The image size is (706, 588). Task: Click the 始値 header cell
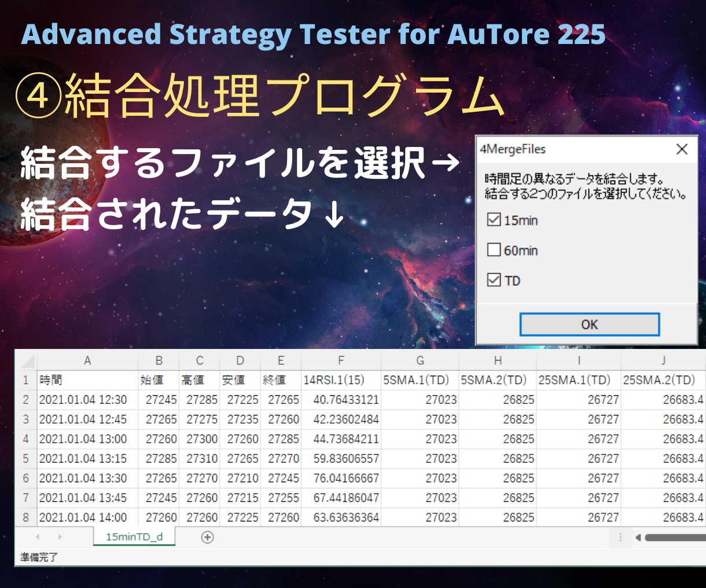[x=159, y=380]
